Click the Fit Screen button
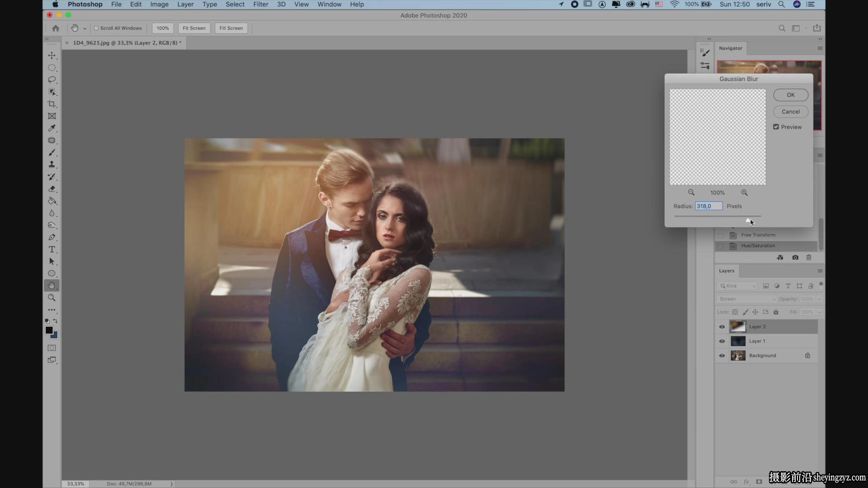Image resolution: width=868 pixels, height=488 pixels. click(194, 28)
